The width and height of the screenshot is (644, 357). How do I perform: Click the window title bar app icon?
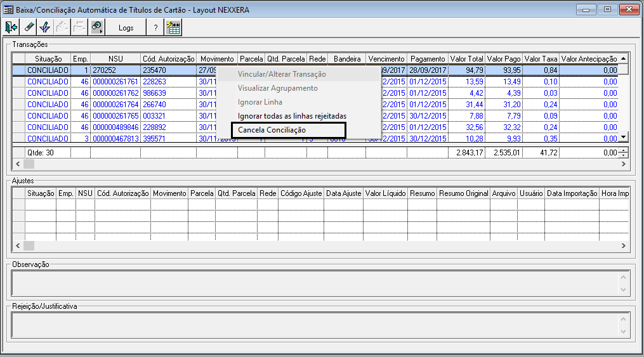[x=8, y=10]
